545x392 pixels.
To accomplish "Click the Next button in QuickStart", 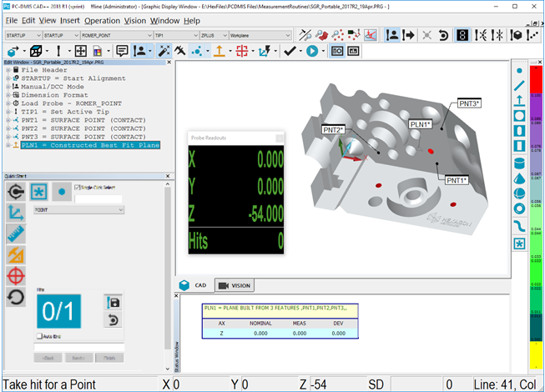I will 78,357.
